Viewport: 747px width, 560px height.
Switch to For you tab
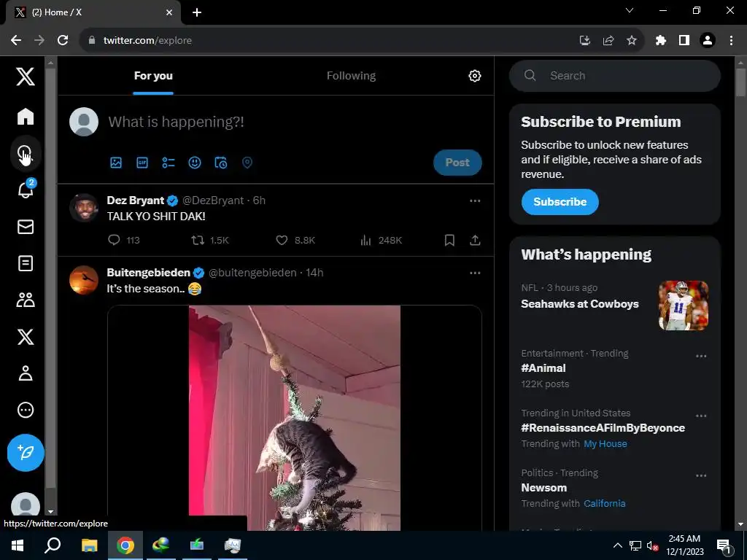153,76
